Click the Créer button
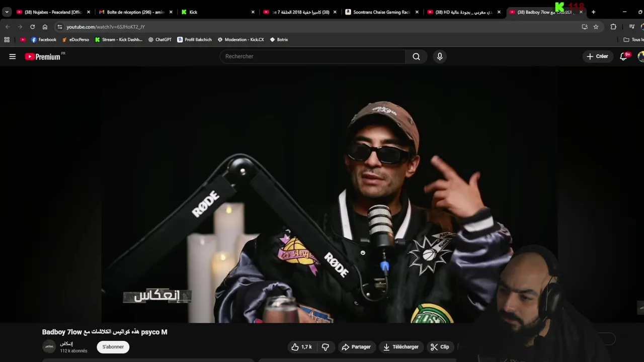The image size is (644, 362). click(597, 56)
